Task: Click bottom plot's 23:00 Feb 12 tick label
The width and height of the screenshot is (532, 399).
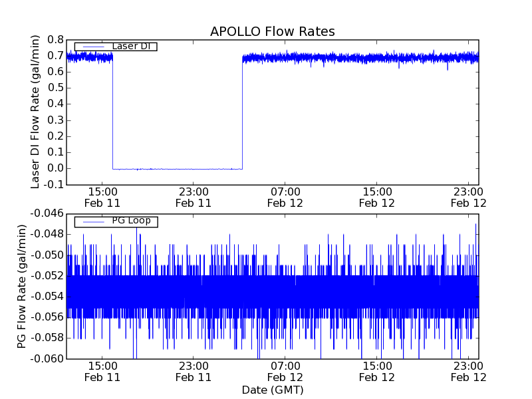Action: pyautogui.click(x=469, y=371)
